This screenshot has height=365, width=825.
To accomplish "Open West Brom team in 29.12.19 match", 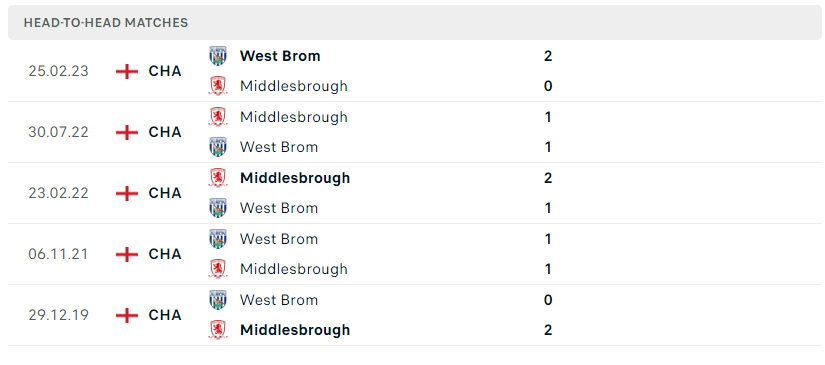I will click(279, 300).
